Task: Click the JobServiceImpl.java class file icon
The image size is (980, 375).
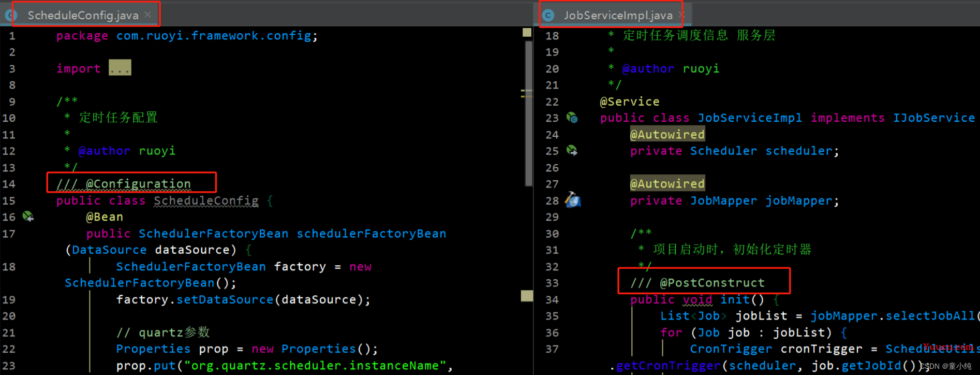Action: pyautogui.click(x=548, y=16)
